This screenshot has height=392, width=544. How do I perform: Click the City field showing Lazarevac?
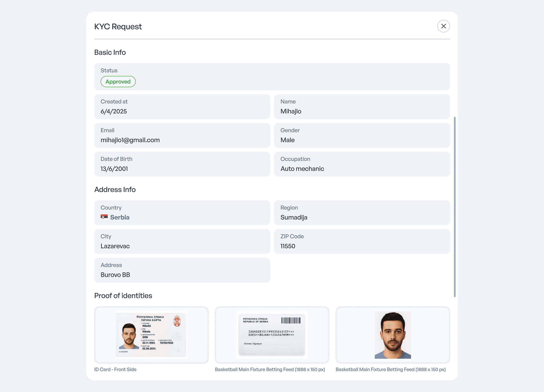pos(182,241)
